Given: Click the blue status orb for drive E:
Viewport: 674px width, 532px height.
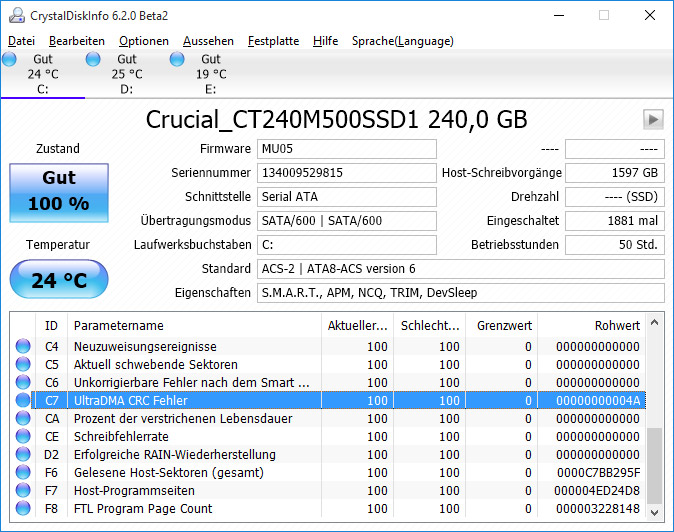Looking at the screenshot, I should tap(177, 59).
